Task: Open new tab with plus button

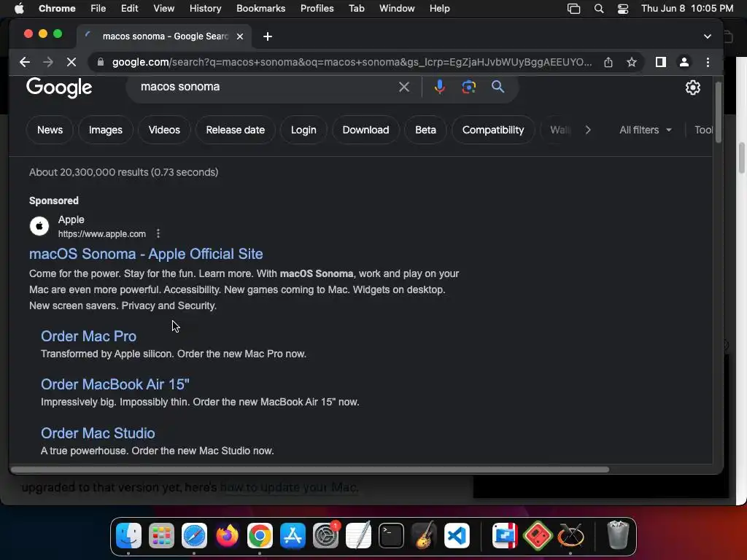Action: (x=268, y=36)
